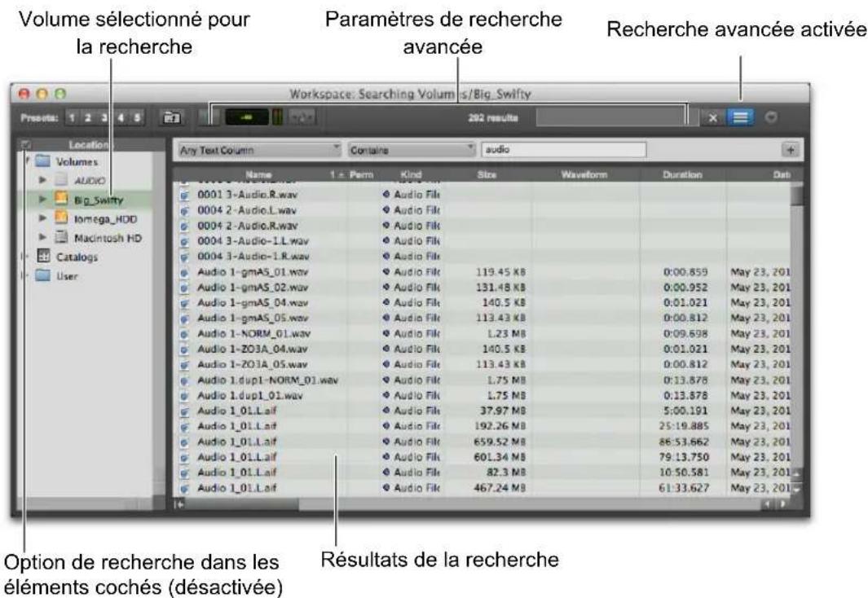Screen dimensions: 868x598
Task: Click the vertical scrollbar thumb in results
Action: 796,196
